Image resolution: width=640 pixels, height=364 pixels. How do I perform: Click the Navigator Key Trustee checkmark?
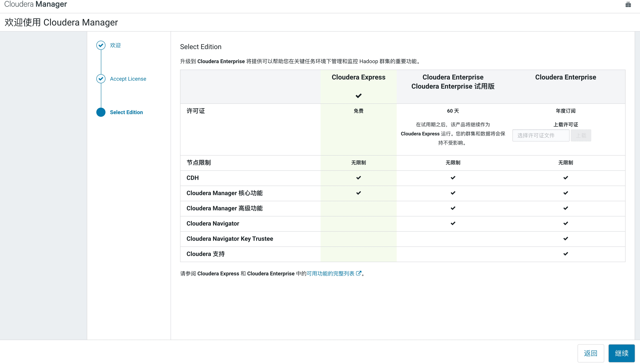565,239
